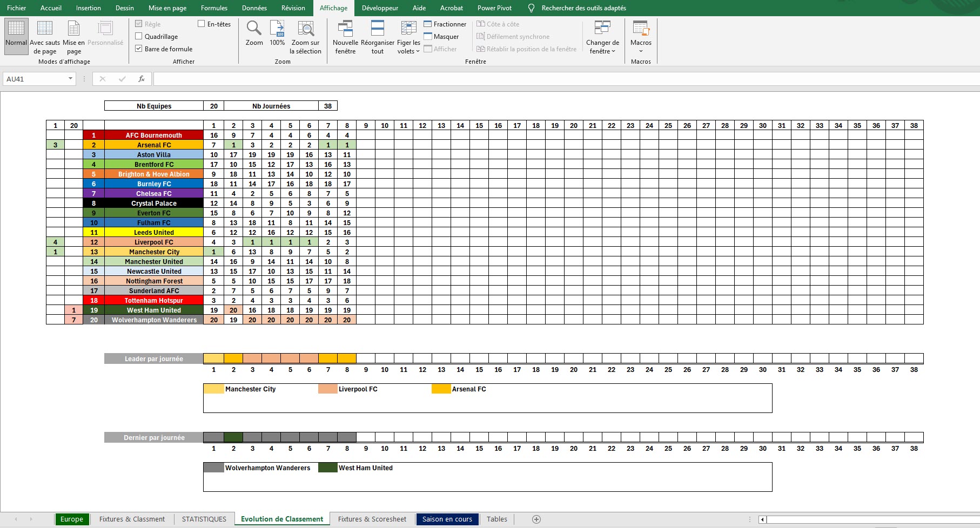Expand the Name Box dropdown arrow
The image size is (980, 528).
(x=70, y=79)
